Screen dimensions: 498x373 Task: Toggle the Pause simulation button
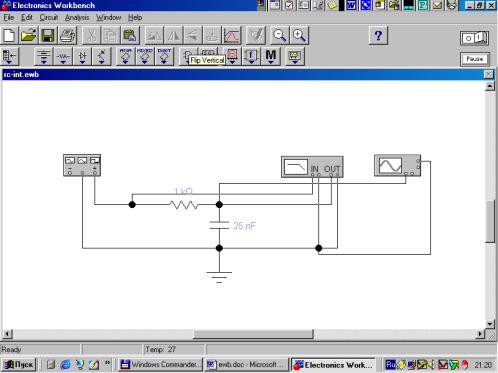point(475,59)
